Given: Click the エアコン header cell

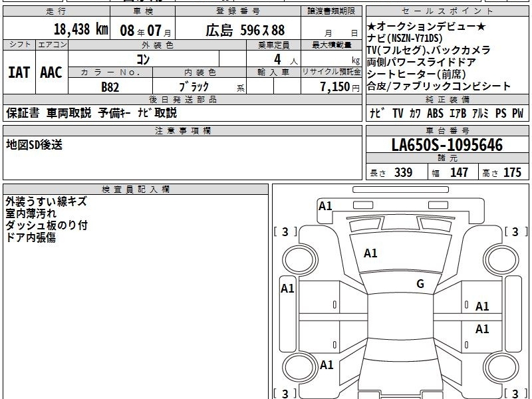Looking at the screenshot, I should point(52,45).
